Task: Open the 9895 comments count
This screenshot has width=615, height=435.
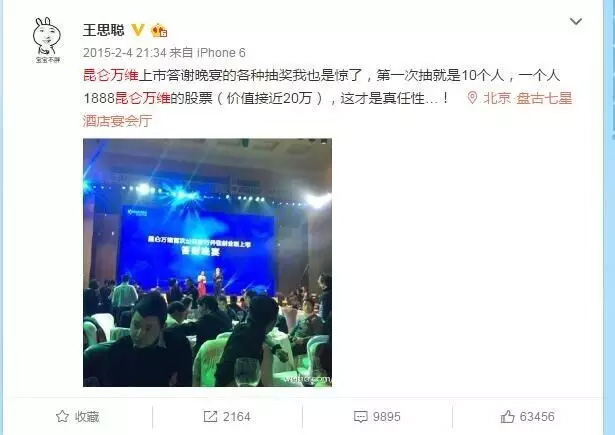Action: tap(387, 417)
